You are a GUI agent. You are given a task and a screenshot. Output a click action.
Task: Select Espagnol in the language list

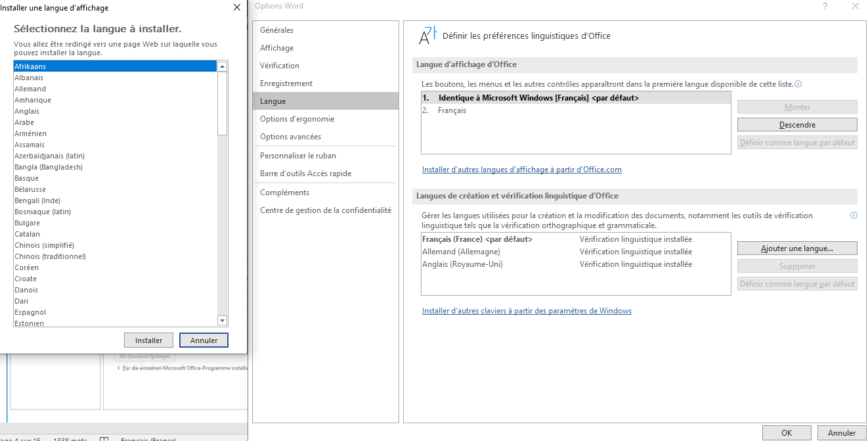[x=115, y=312]
